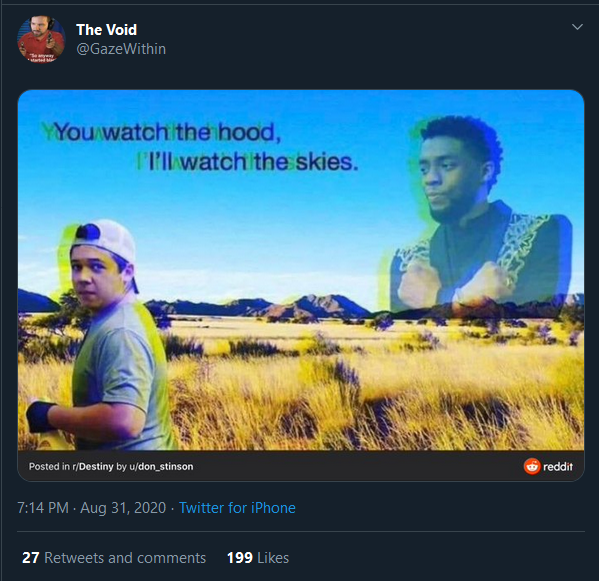This screenshot has height=581, width=599.
Task: Click the @GazeWithin handle
Action: pos(121,49)
